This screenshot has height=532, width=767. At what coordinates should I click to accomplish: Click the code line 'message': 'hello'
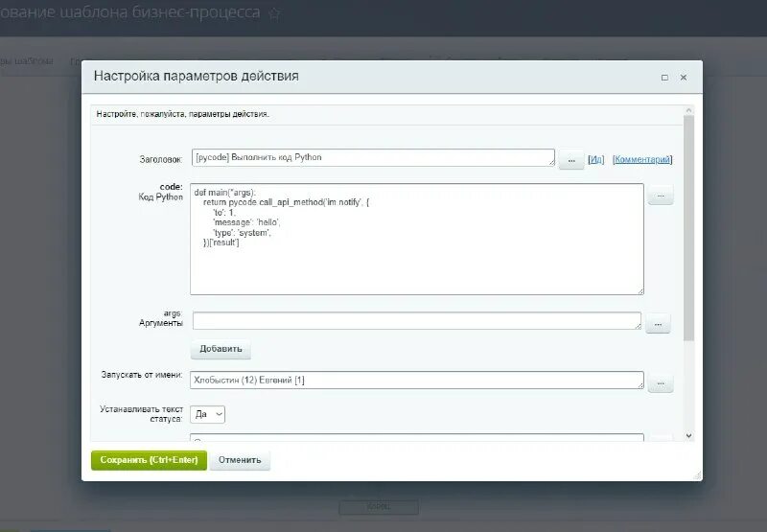[247, 222]
